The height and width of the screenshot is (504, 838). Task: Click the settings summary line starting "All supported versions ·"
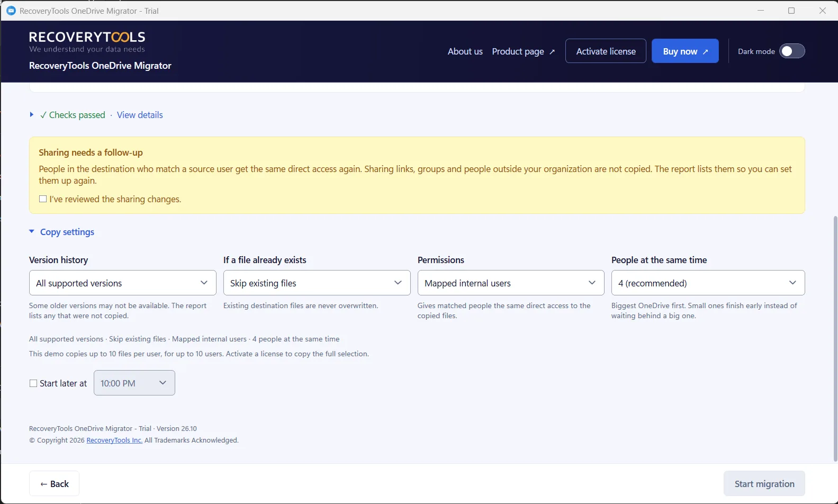tap(184, 339)
